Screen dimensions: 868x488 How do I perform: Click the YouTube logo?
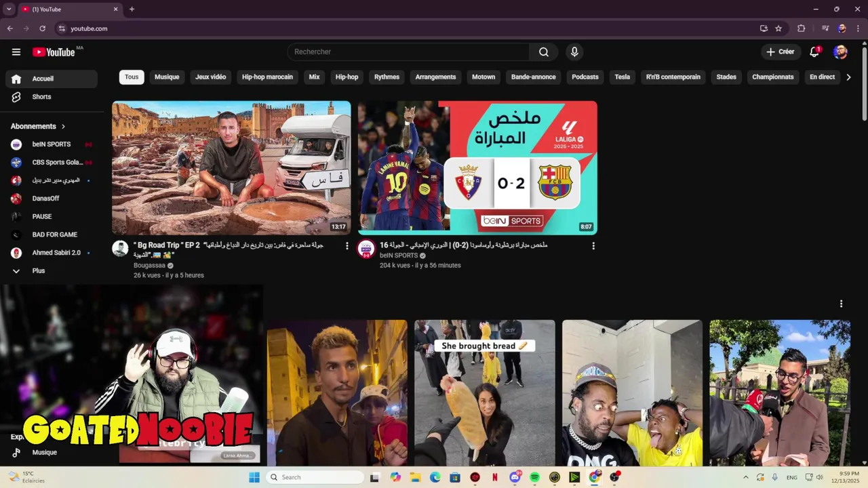click(x=54, y=52)
